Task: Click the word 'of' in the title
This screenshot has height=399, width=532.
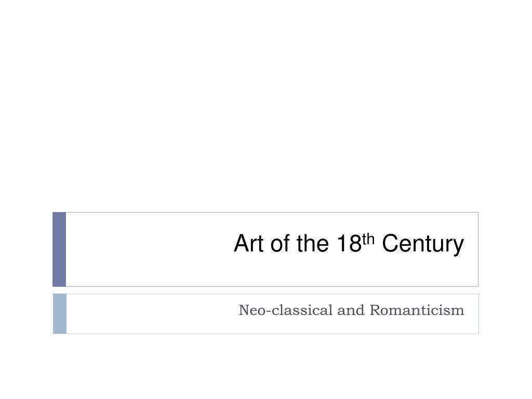Action: (x=280, y=243)
